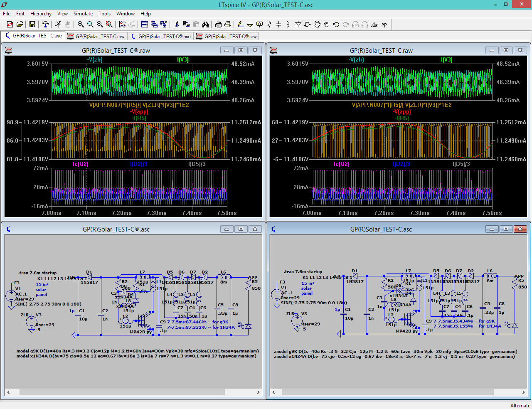Click the Open file folder icon
Screen dimensions: 532x409
pyautogui.click(x=20, y=25)
